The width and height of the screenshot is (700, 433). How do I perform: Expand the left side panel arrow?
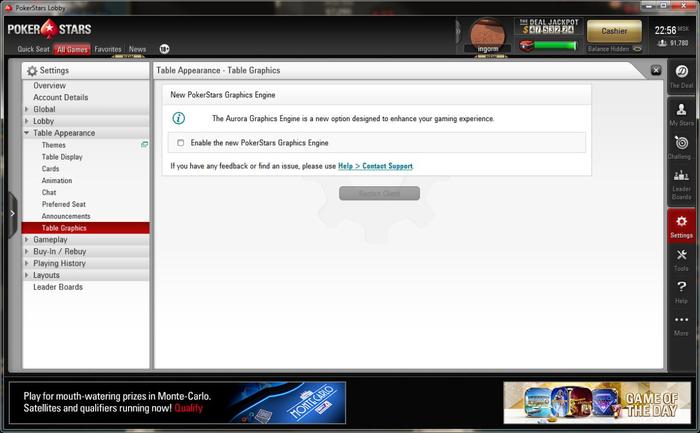[x=12, y=213]
